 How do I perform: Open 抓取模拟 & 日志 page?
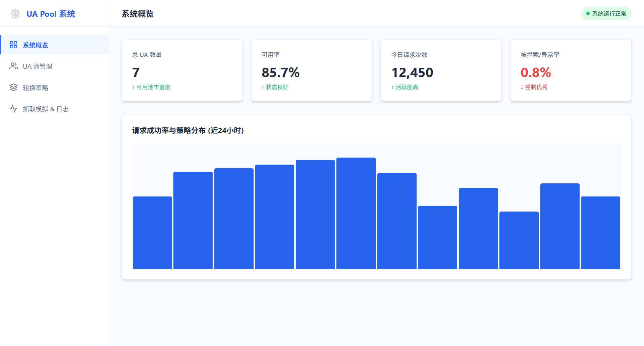[55, 109]
